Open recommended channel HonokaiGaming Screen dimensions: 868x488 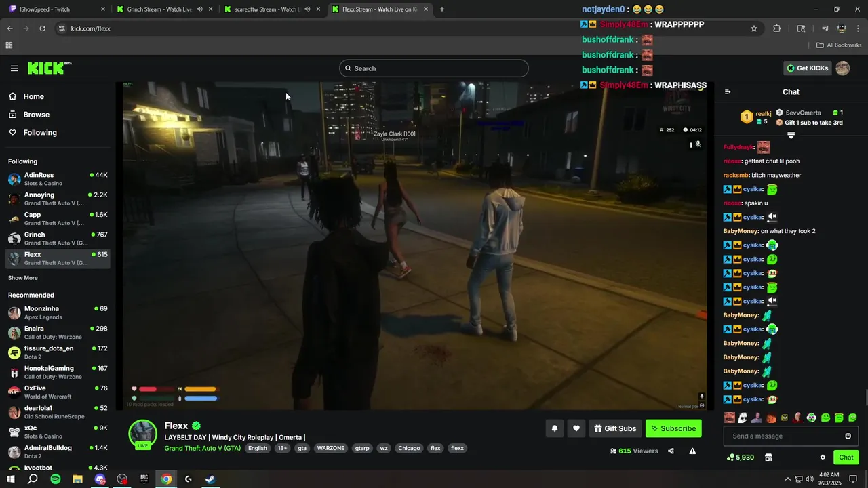(x=58, y=372)
